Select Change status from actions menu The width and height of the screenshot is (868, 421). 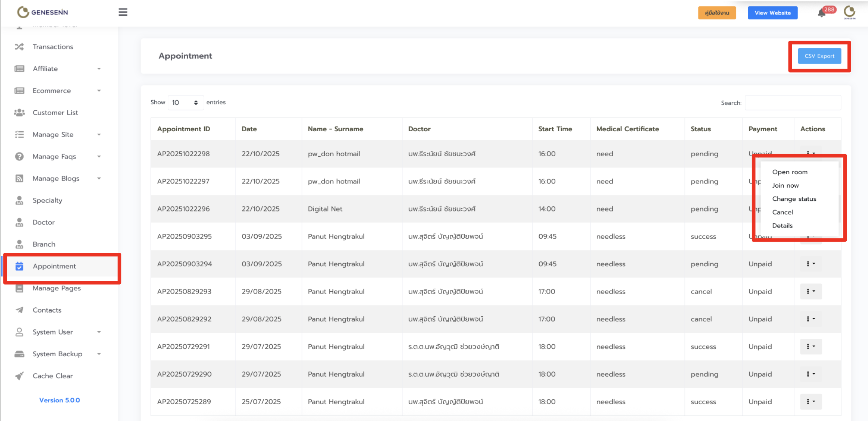tap(794, 199)
